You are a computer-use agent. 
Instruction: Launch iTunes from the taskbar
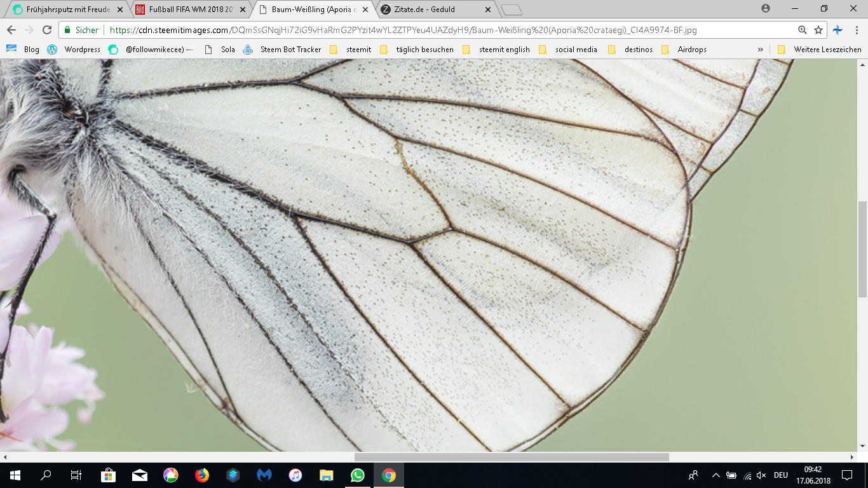295,475
